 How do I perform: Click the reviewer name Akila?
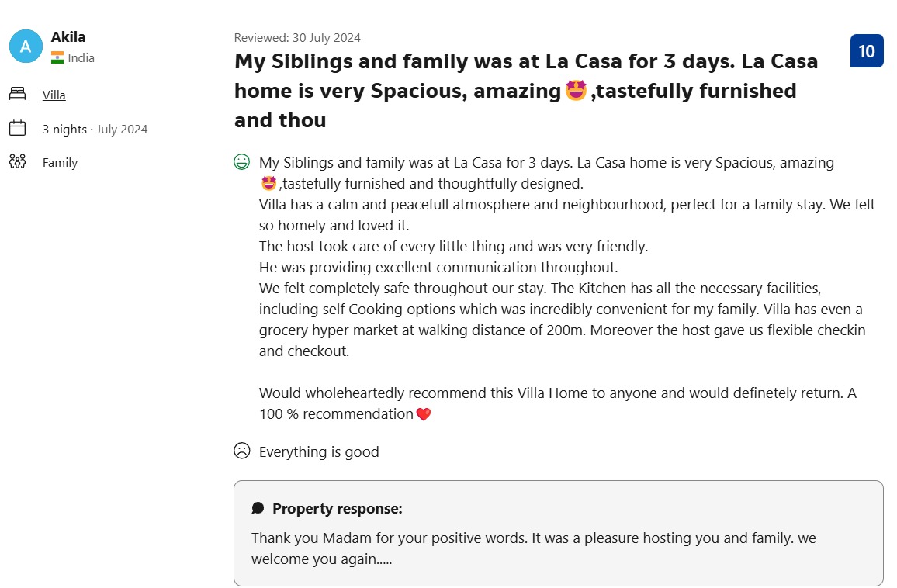pyautogui.click(x=68, y=36)
